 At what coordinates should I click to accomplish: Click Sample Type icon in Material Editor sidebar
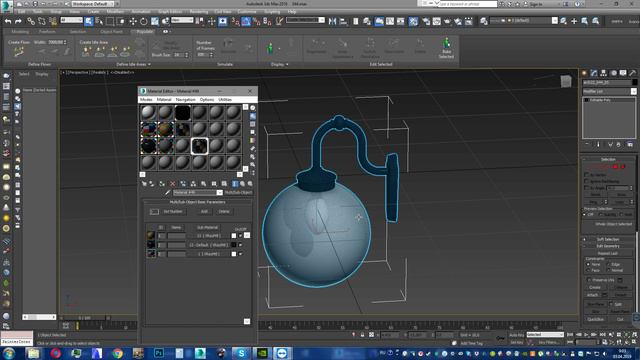253,108
